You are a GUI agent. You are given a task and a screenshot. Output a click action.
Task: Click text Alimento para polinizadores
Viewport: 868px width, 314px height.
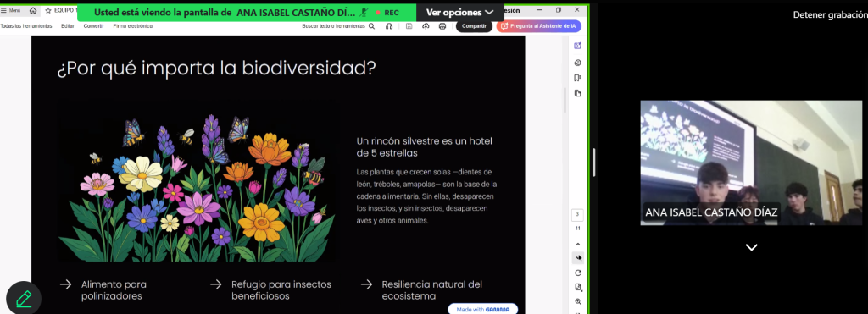[x=114, y=290]
